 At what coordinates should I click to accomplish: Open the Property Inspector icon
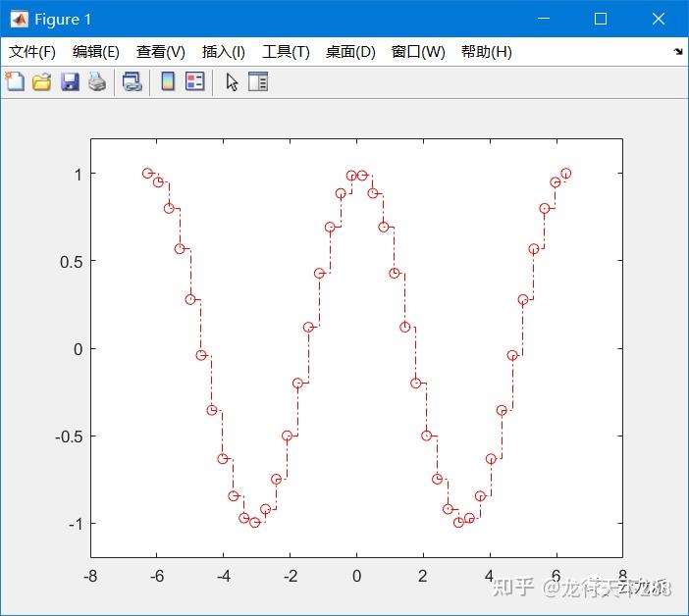click(258, 81)
